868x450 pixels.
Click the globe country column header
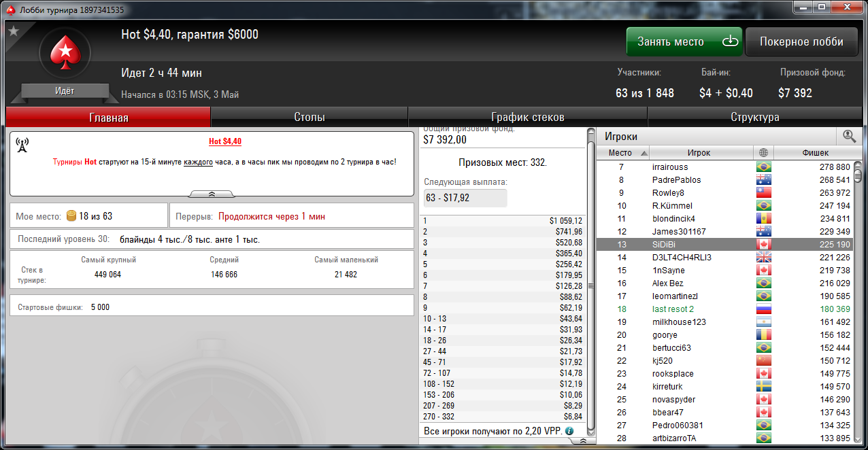tap(764, 153)
